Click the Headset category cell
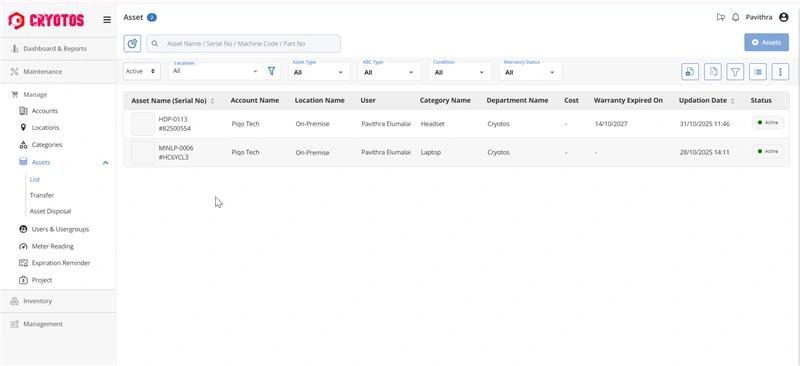 pyautogui.click(x=432, y=124)
